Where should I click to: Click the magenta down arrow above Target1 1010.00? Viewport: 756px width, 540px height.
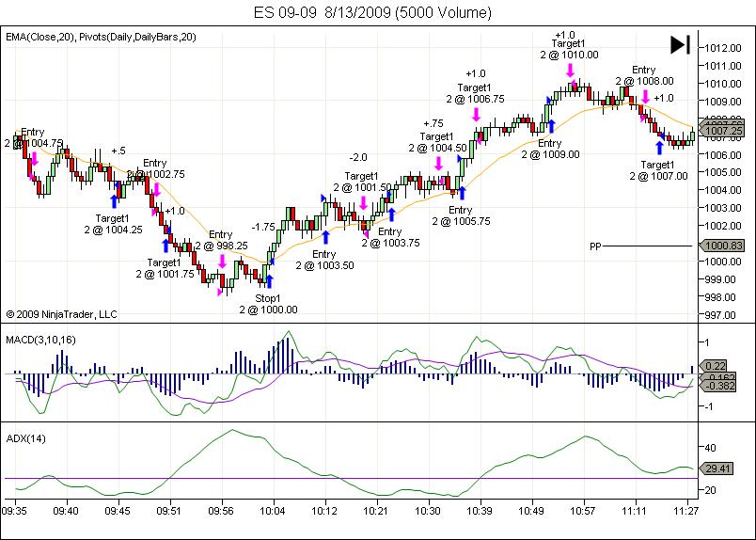pyautogui.click(x=571, y=71)
